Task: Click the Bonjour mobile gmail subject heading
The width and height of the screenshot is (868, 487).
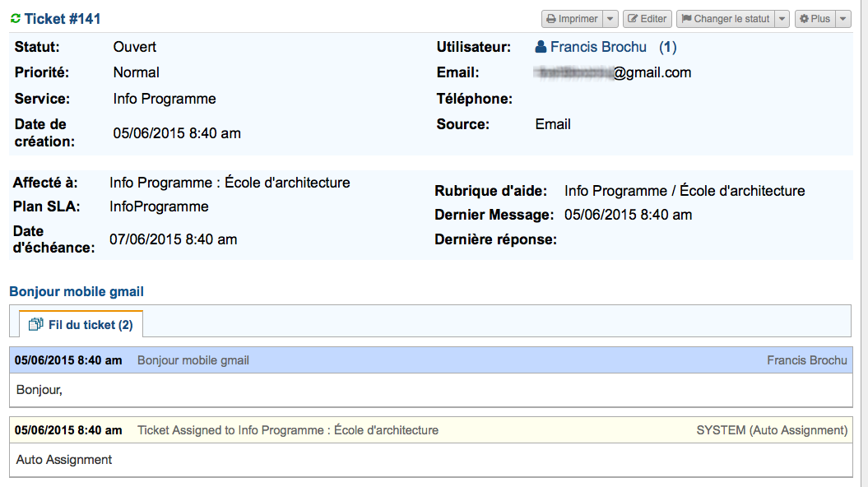Action: [77, 292]
